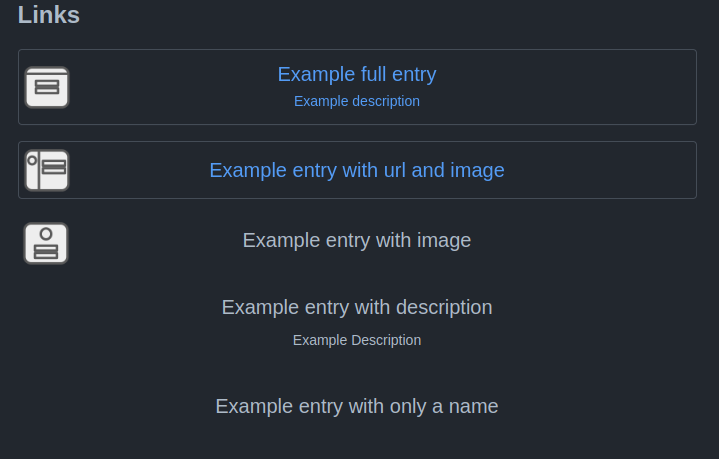Select 'Example entry with only a name'
The image size is (719, 459).
click(x=356, y=406)
